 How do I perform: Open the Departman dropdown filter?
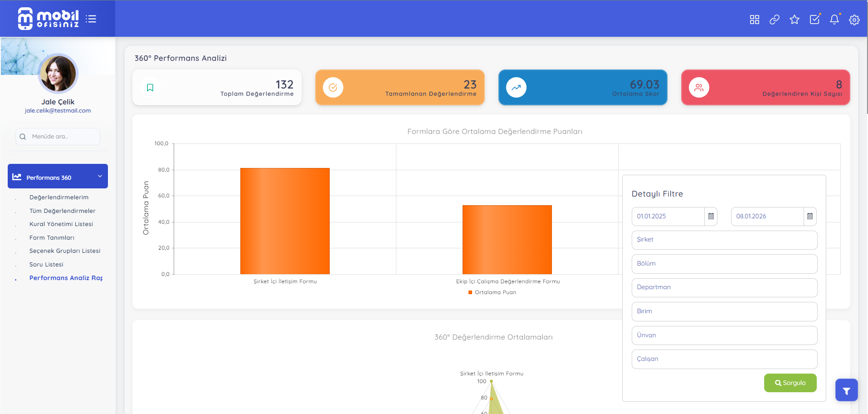724,287
